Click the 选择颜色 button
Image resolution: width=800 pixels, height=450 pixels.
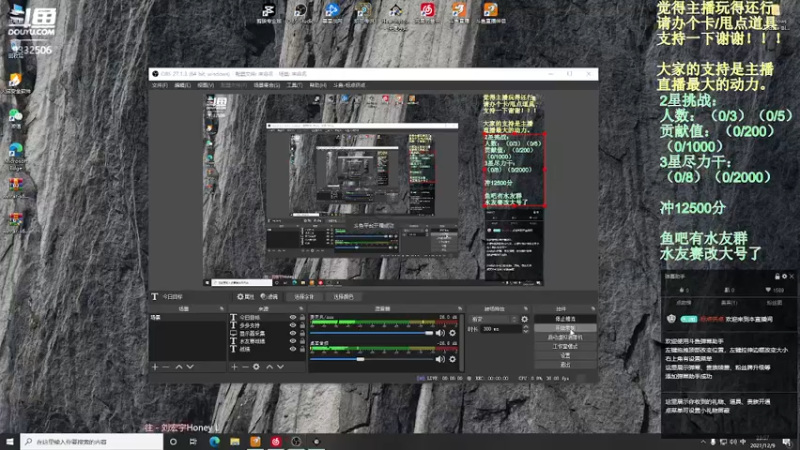pos(343,296)
